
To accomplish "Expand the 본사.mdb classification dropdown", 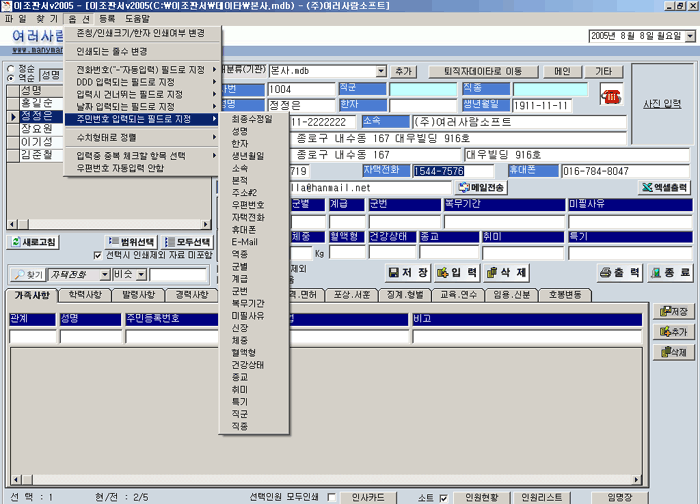I will pos(381,72).
